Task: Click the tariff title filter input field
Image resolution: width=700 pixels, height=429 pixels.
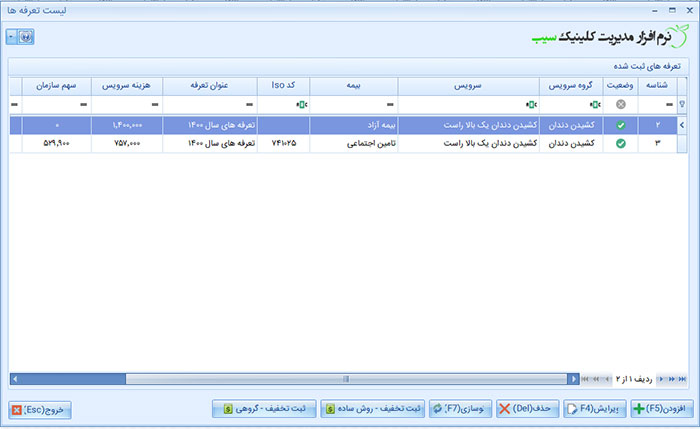Action: point(200,104)
